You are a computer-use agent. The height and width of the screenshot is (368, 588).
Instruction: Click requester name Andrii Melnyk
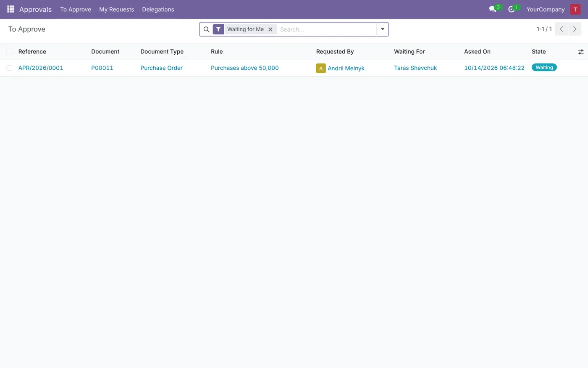pyautogui.click(x=346, y=68)
